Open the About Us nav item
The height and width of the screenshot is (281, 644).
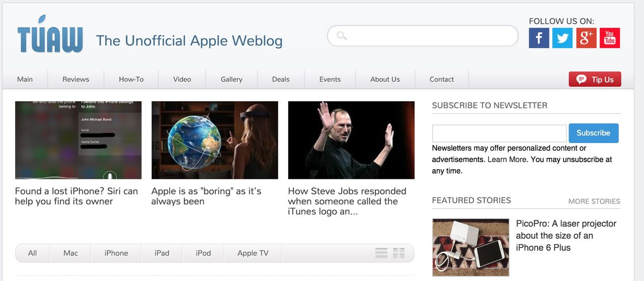click(x=385, y=79)
